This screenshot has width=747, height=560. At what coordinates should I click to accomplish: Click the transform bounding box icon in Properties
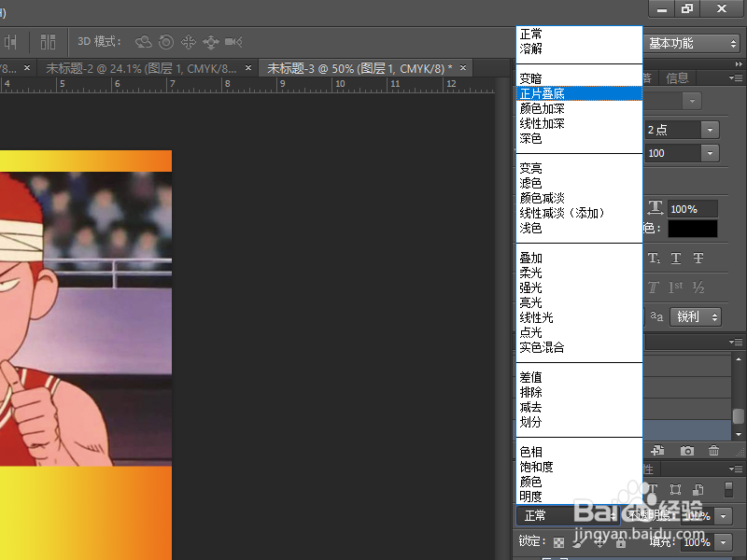(x=675, y=489)
